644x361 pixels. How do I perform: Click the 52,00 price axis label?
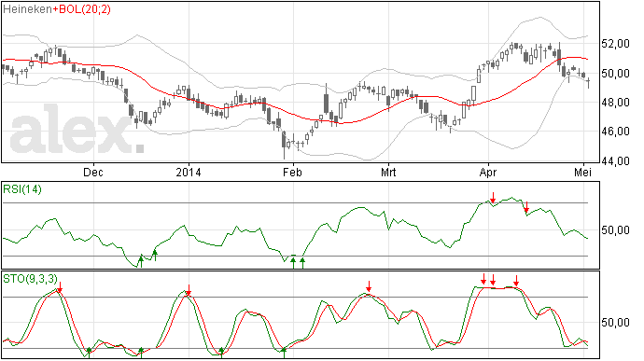pos(615,44)
